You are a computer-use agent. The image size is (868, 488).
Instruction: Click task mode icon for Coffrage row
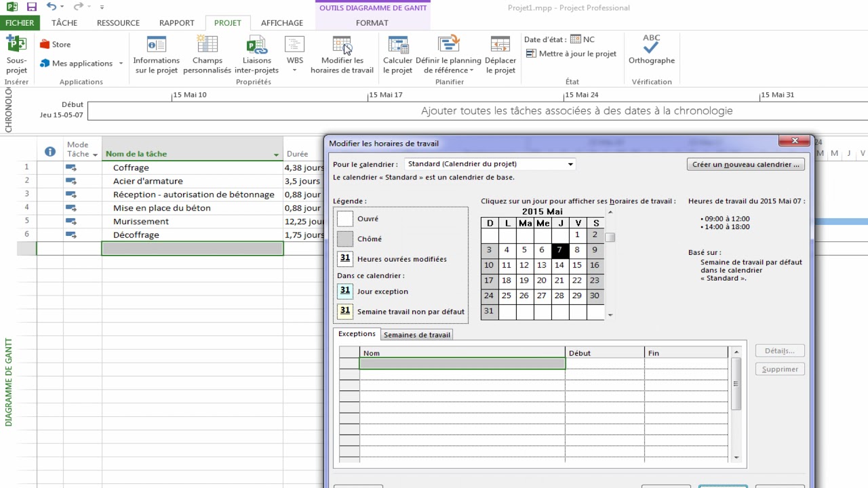coord(71,167)
